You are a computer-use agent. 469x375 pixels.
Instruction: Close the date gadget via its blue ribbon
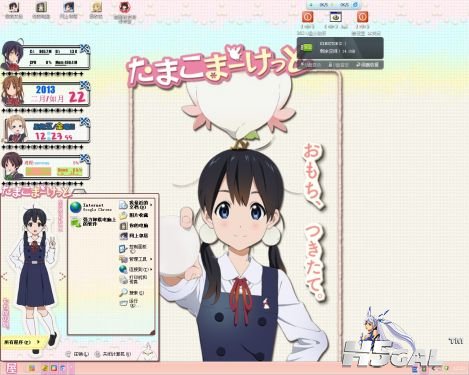coord(85,85)
